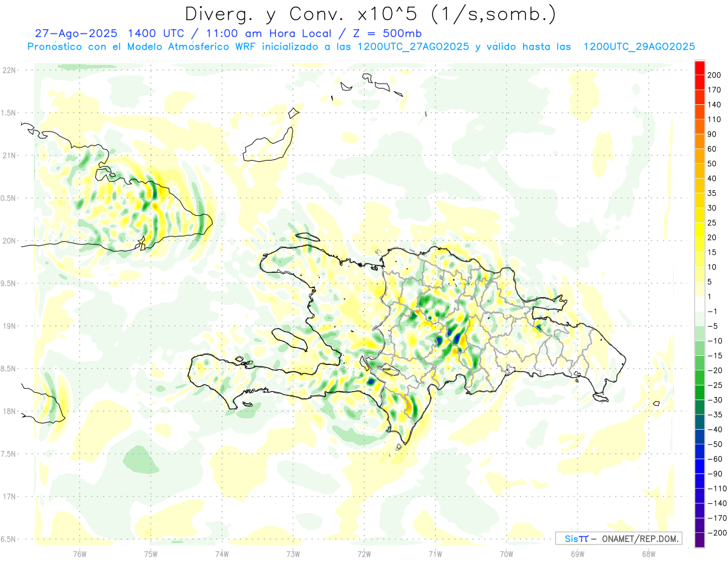
Task: Click color scale value '-90'
Action: (716, 473)
